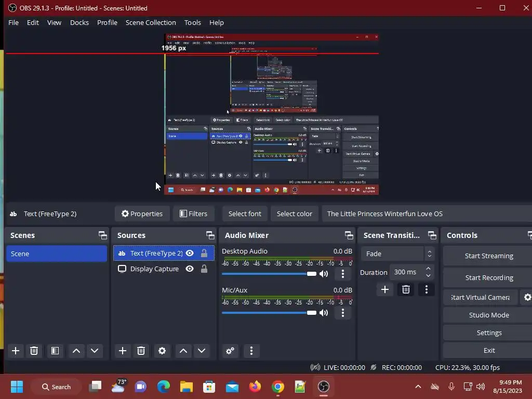This screenshot has height=399, width=532.
Task: Click Select font button
Action: click(245, 214)
